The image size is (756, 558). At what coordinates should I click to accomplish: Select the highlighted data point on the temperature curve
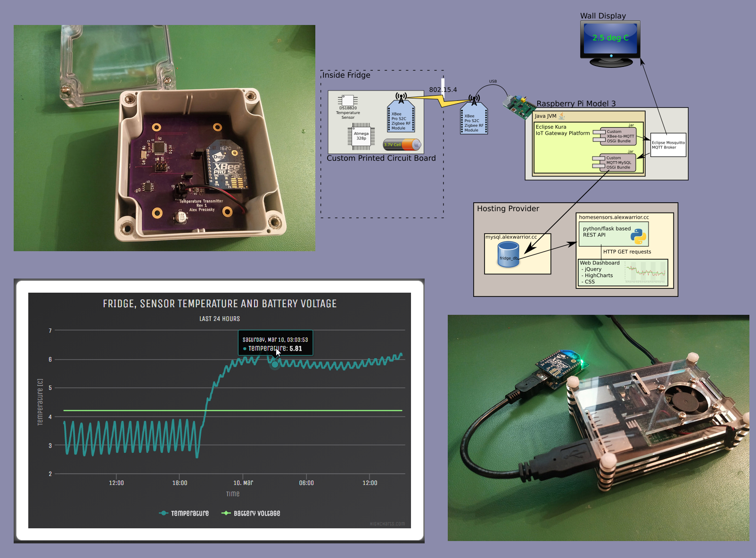coord(275,364)
